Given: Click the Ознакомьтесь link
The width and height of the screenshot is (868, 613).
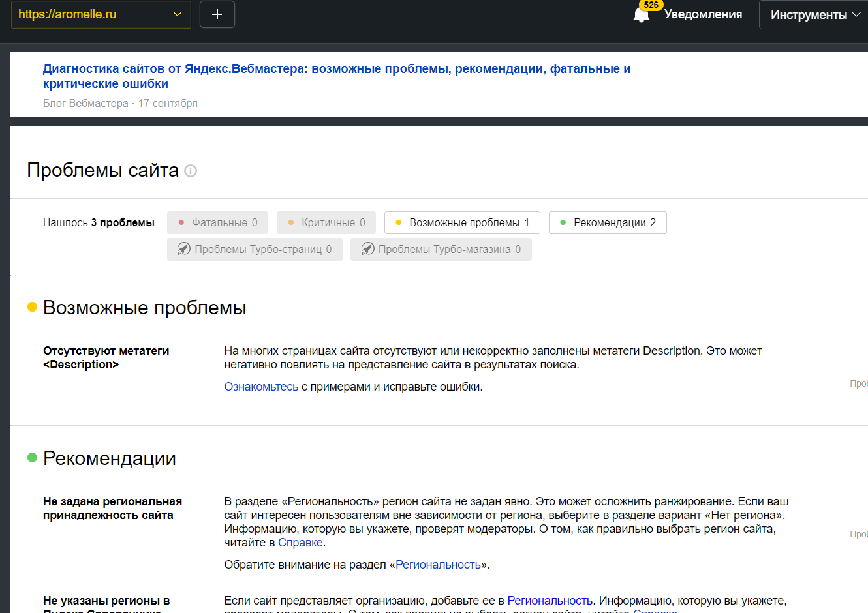Looking at the screenshot, I should 261,387.
